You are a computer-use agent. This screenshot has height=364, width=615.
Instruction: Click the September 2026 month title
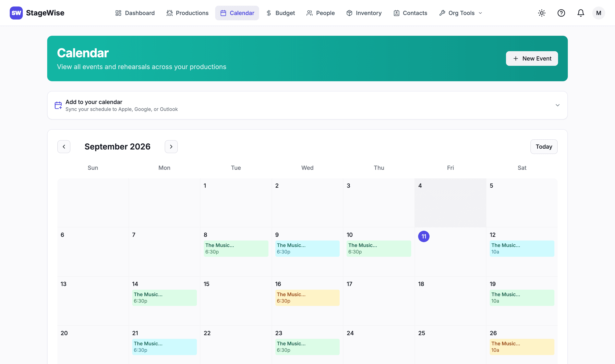117,147
